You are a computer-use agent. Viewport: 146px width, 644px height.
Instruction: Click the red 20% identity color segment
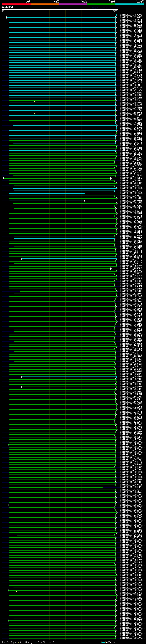point(16,4)
